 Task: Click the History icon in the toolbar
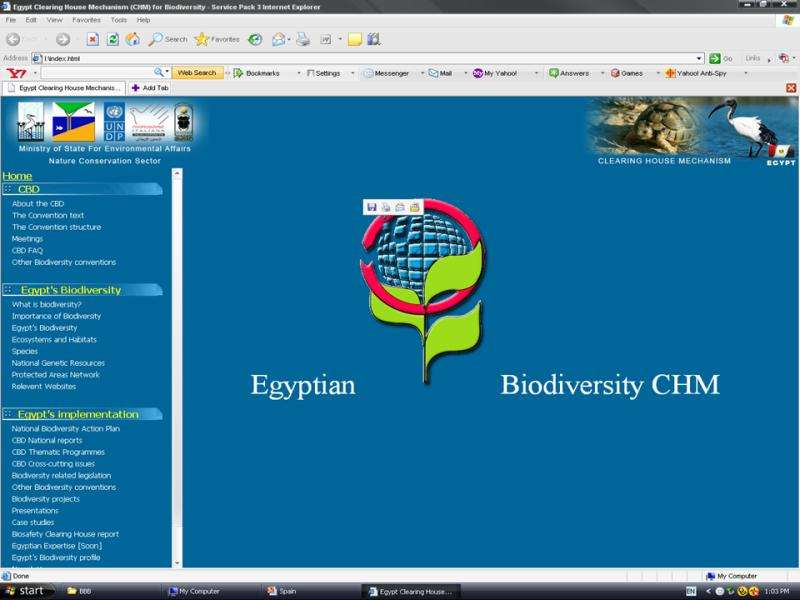tap(255, 39)
